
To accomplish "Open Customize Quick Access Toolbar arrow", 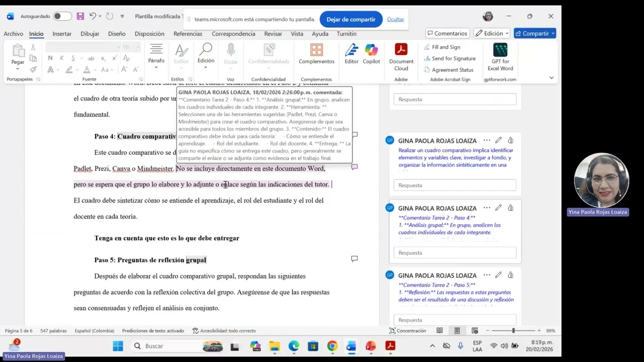I will click(x=122, y=16).
